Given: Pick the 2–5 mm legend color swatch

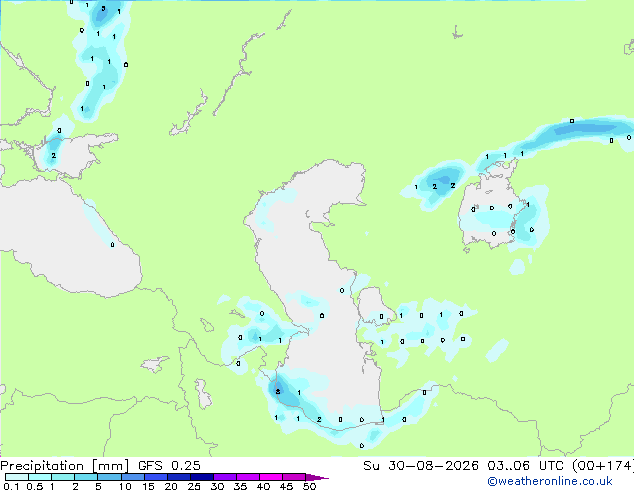Looking at the screenshot, I should (86, 477).
